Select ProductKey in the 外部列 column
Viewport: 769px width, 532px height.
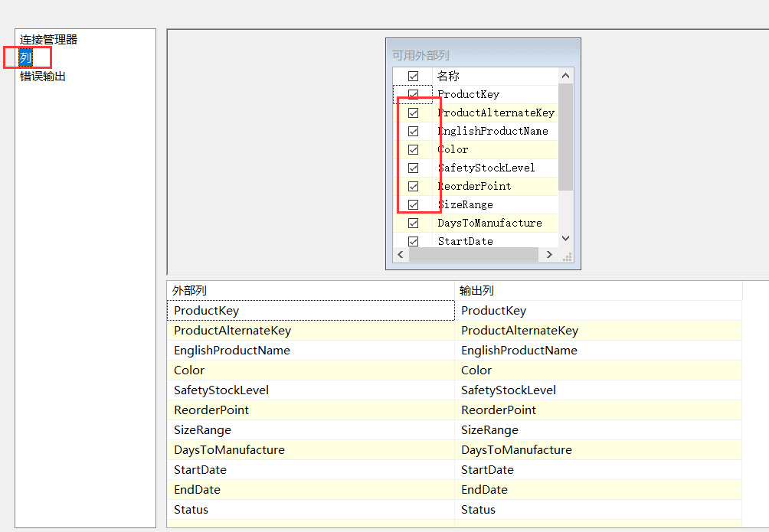[311, 310]
